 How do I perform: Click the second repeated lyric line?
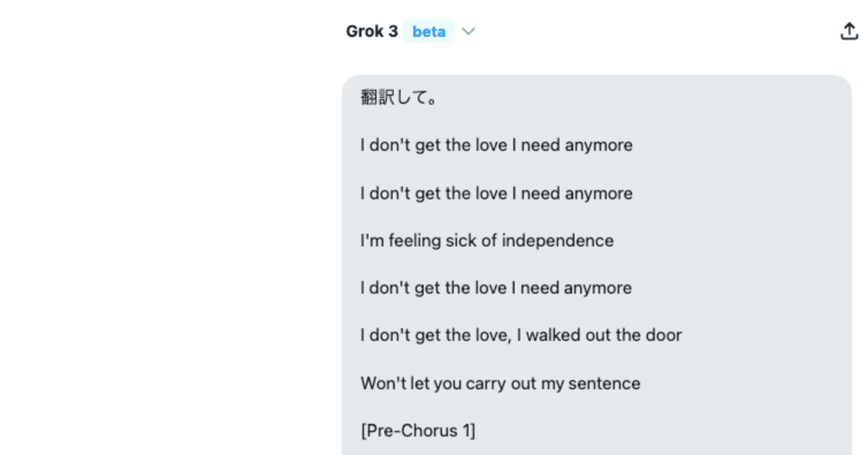[x=496, y=193]
